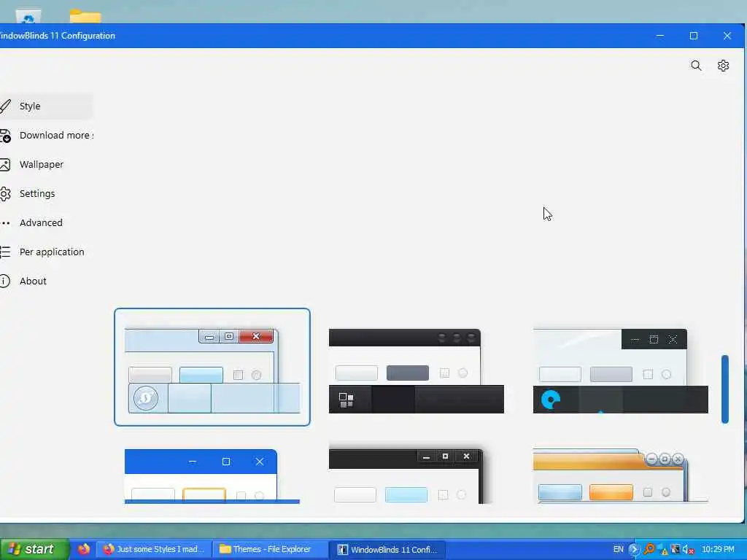Click the orange magnifier tray icon
The image size is (747, 560).
(x=649, y=550)
